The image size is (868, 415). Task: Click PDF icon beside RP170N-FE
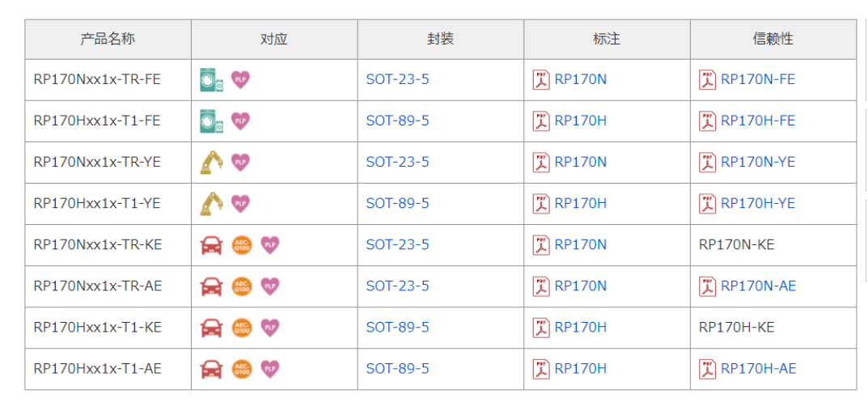[x=707, y=79]
